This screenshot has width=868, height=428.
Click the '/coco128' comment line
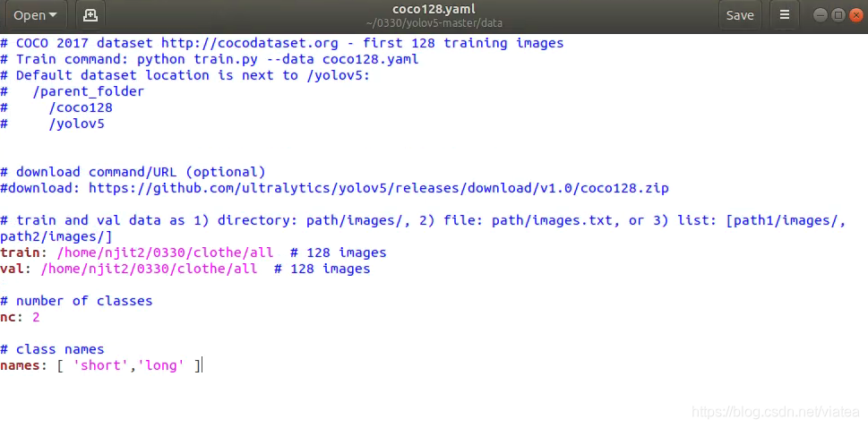[56, 107]
